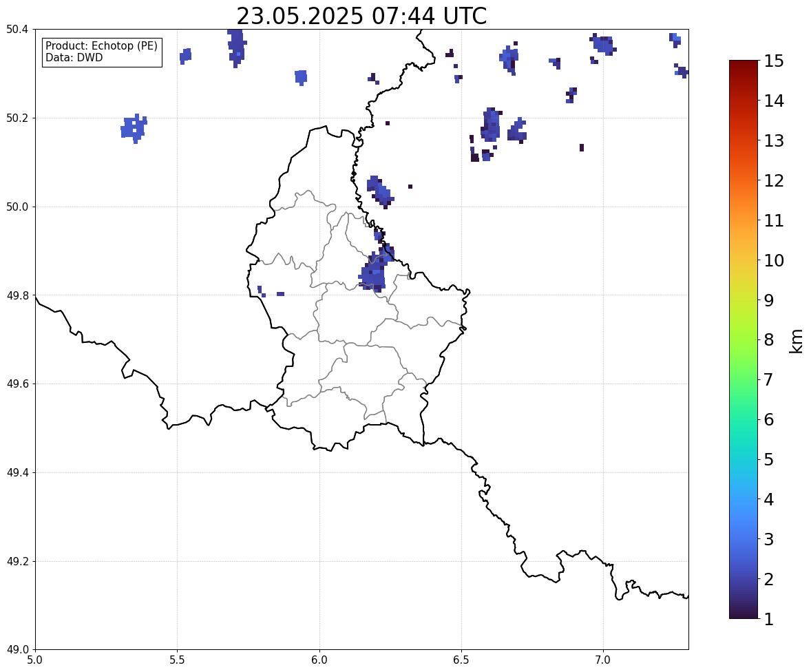This screenshot has width=811, height=672.
Task: Click the colorbar tick label 9
Action: 768,300
